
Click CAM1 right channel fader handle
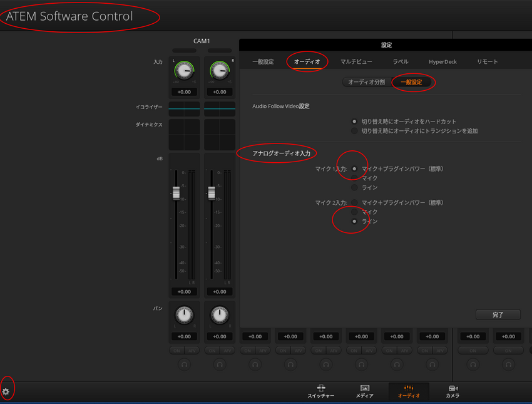click(212, 193)
